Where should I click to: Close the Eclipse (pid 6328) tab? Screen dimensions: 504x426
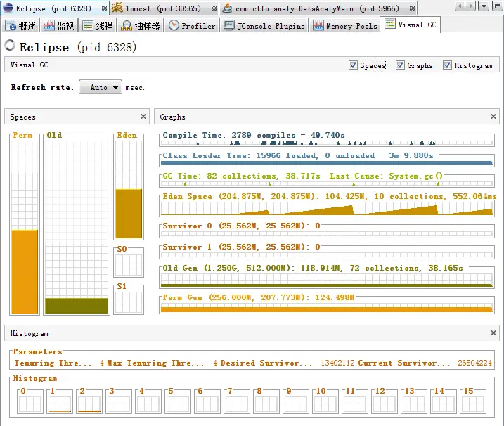point(104,8)
